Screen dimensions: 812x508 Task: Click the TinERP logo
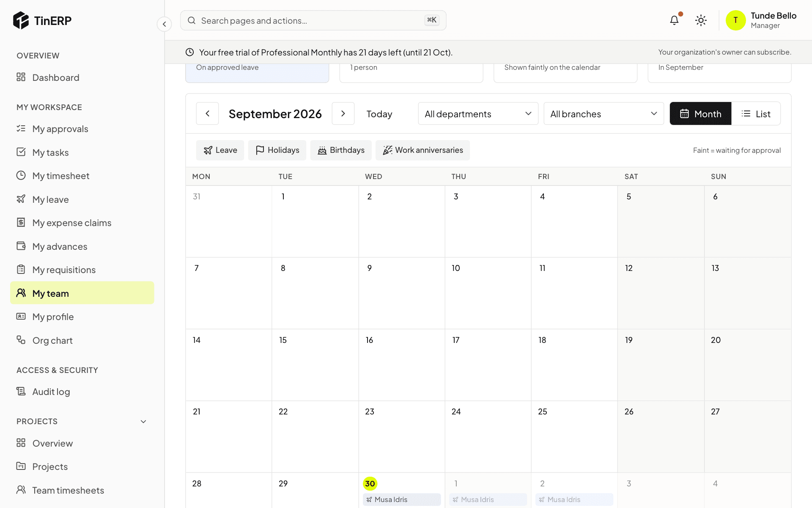(x=42, y=20)
